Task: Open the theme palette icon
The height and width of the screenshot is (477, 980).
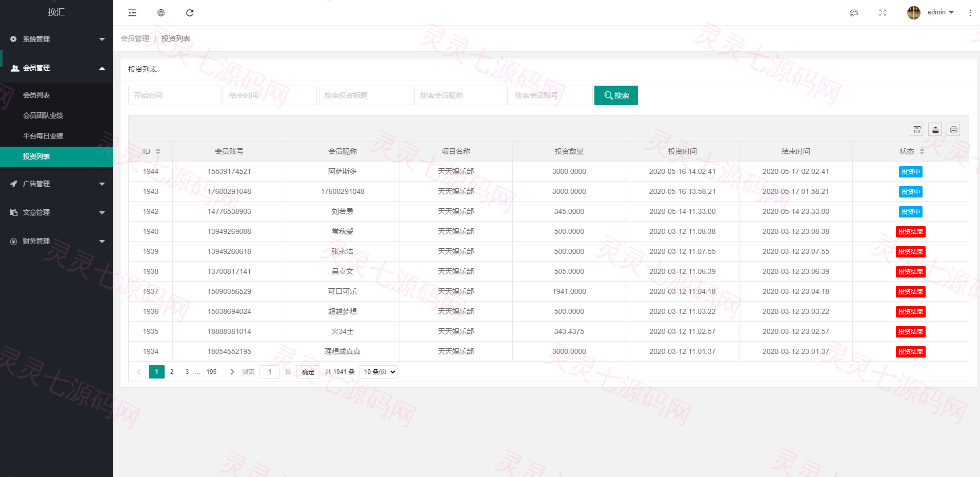Action: click(x=854, y=13)
